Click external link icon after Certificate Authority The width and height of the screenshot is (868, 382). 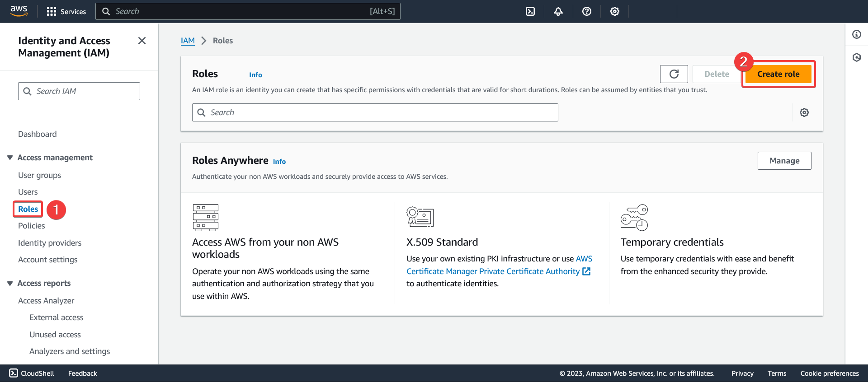coord(586,271)
